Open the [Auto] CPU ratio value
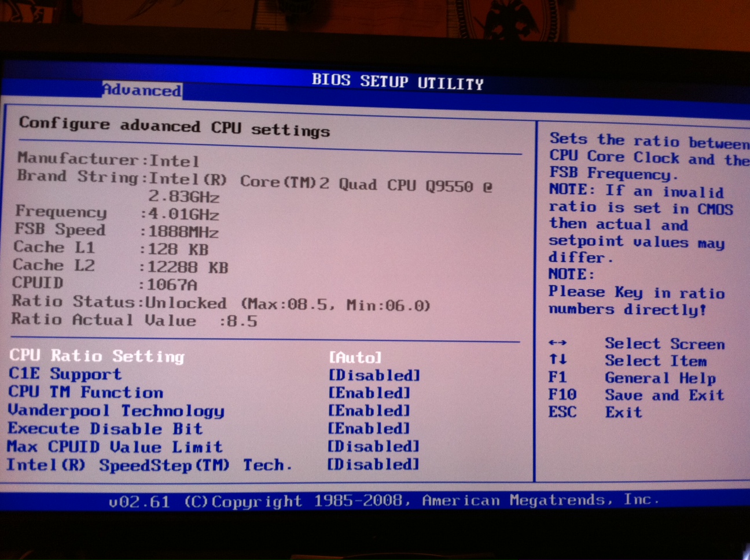 click(x=355, y=358)
